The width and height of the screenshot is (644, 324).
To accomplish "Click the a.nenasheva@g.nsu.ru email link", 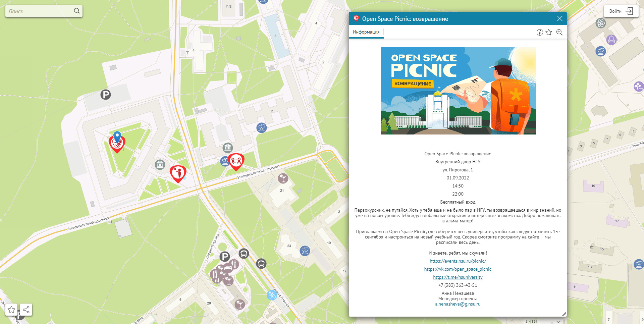I will (x=458, y=304).
